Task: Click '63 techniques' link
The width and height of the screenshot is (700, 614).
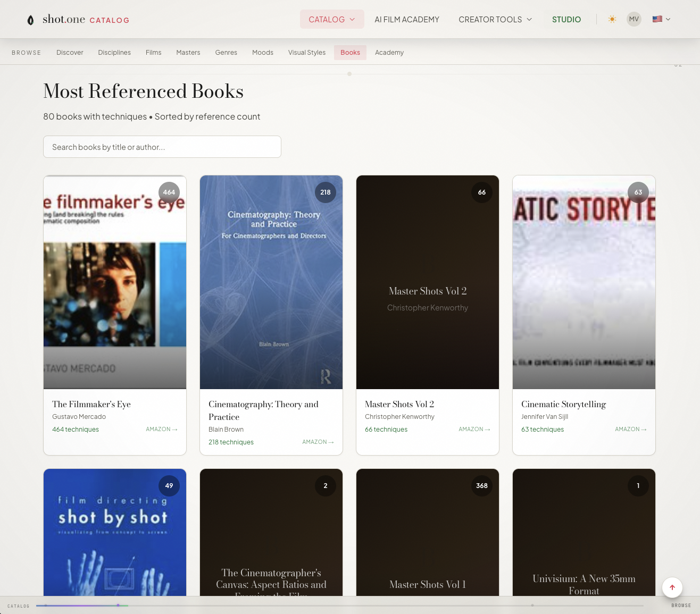Action: 543,430
